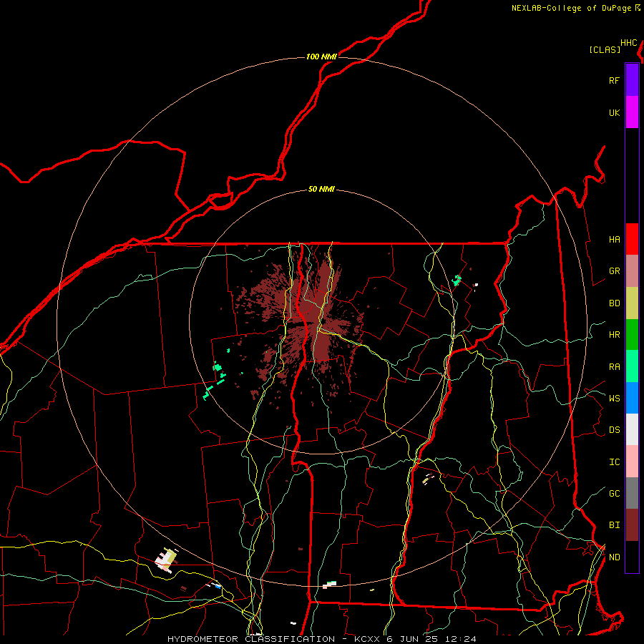This screenshot has height=644, width=644.
Task: Click the "IC" legend label
Action: tap(614, 462)
